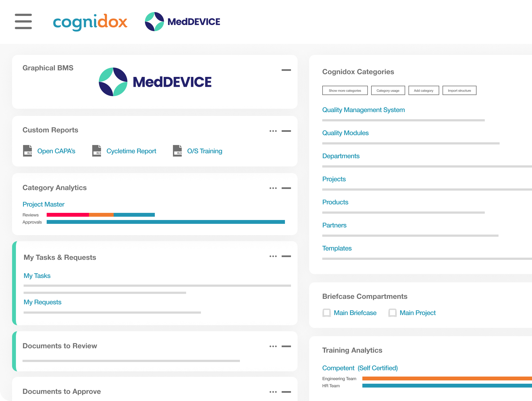Select Show more categories
532x401 pixels.
click(x=345, y=90)
